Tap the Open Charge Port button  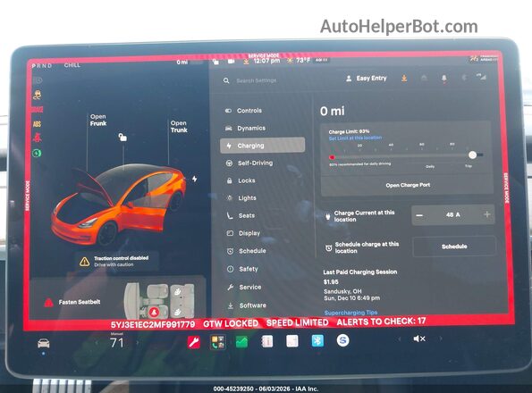pos(408,185)
